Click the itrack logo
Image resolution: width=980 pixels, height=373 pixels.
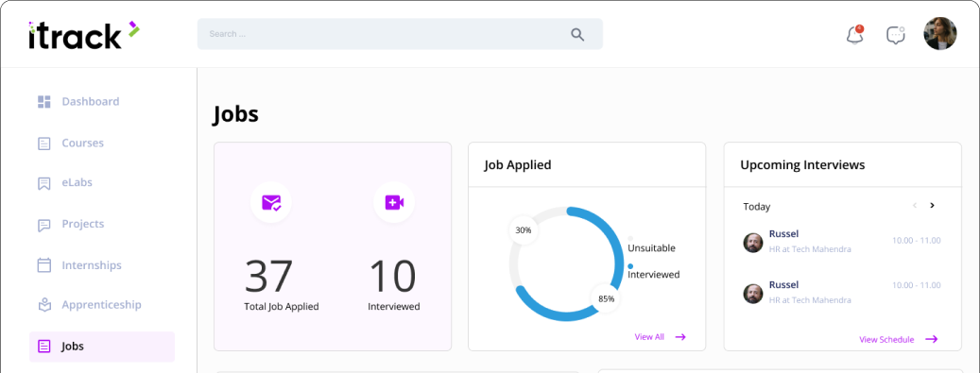click(84, 35)
